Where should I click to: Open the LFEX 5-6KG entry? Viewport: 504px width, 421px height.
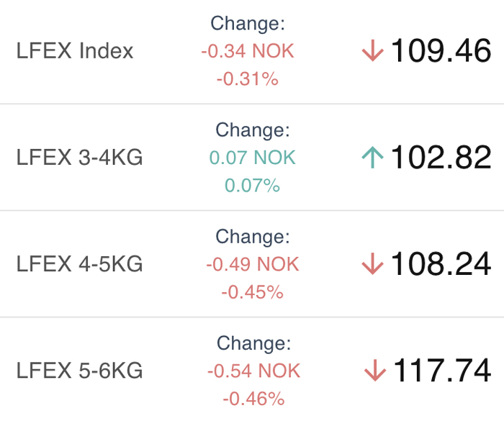(79, 371)
